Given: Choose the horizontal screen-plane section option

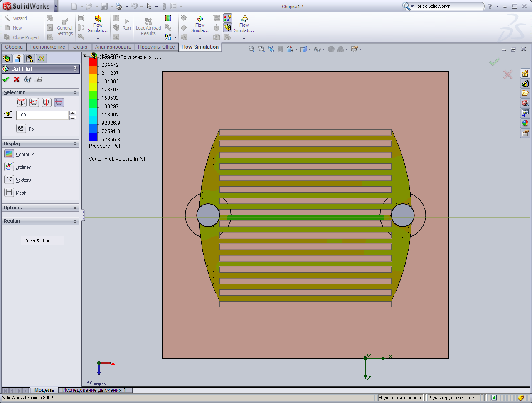Looking at the screenshot, I should point(59,102).
